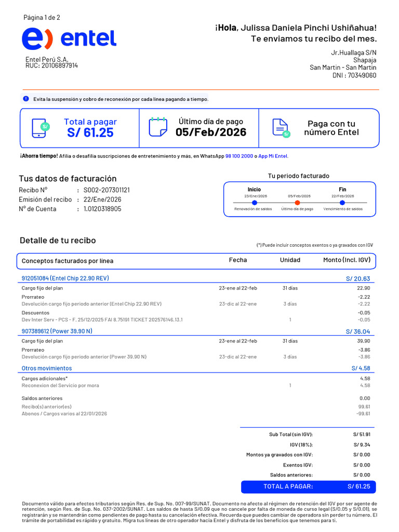Screen dimensions: 399x532
Task: Click the 912051084 (Entel Chip 22.90 REV) line header
Action: coord(65,278)
